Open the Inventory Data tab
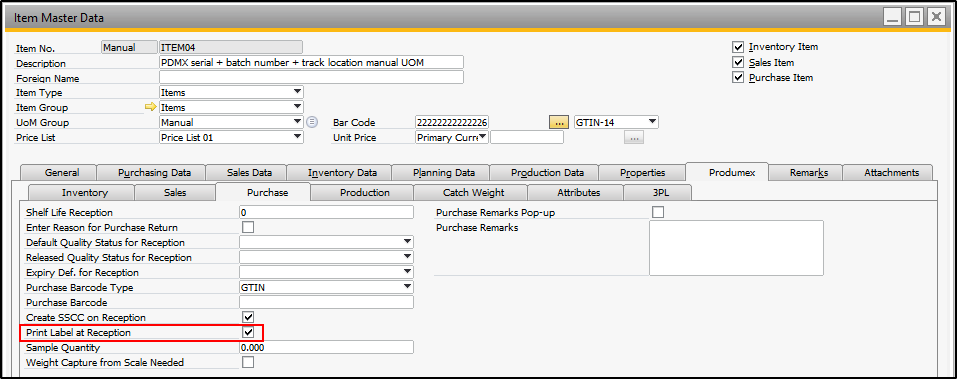Viewport: 957px width, 379px height. click(342, 173)
